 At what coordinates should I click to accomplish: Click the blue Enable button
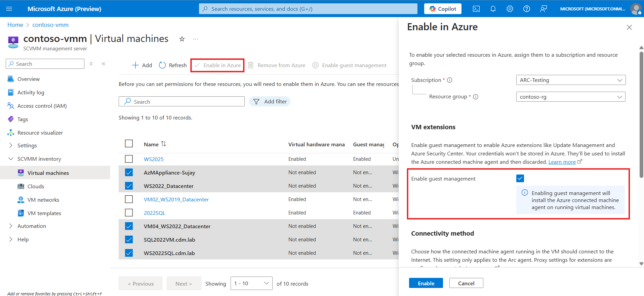pos(426,283)
